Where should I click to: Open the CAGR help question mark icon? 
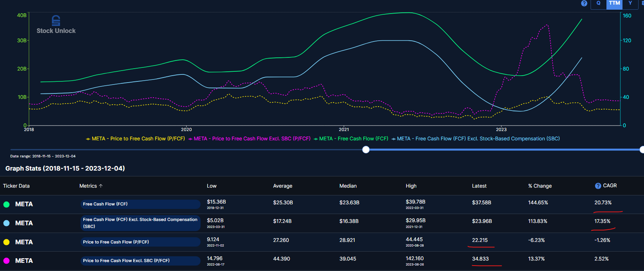pos(598,186)
